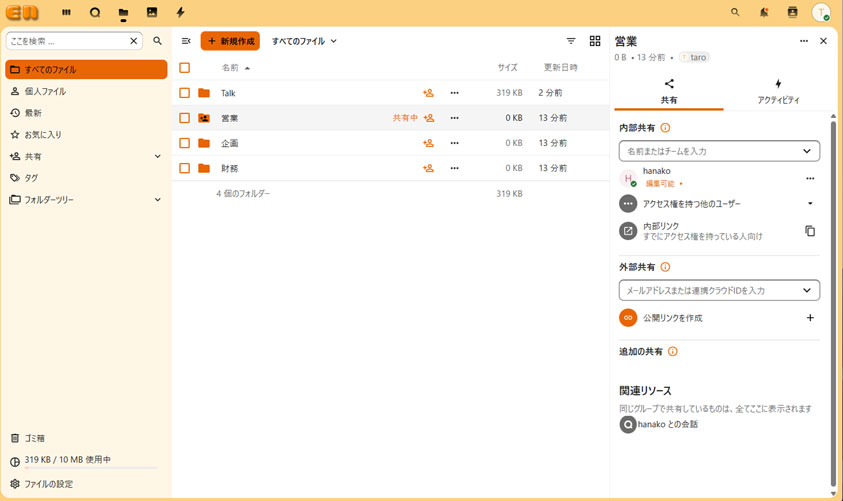Select the Talk folder checkbox

tap(184, 93)
